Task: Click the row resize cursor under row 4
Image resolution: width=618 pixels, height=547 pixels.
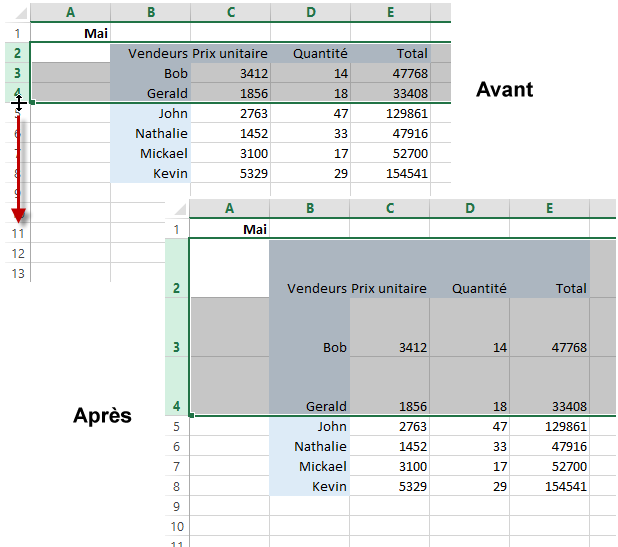Action: pos(18,102)
